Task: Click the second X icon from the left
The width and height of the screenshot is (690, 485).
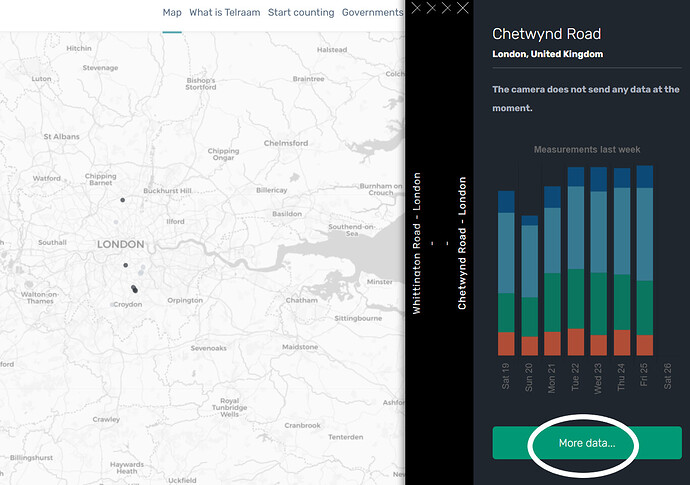Action: click(x=431, y=8)
